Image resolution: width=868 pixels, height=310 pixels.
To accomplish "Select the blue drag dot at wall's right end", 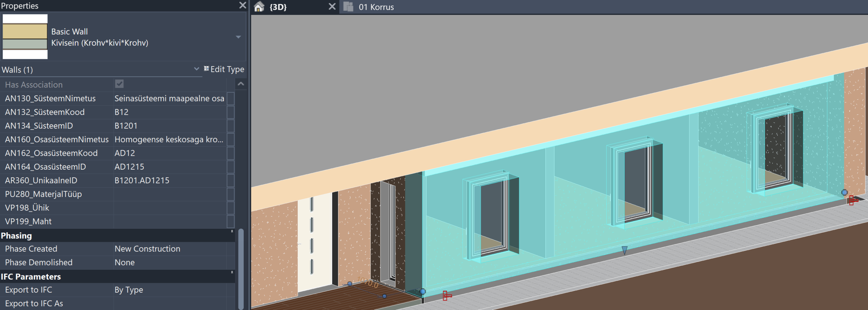I will point(844,192).
